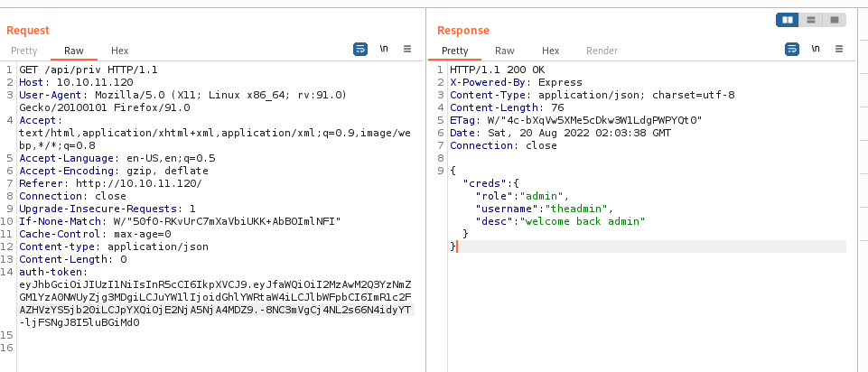Switch Response view to Raw tab

click(x=504, y=51)
